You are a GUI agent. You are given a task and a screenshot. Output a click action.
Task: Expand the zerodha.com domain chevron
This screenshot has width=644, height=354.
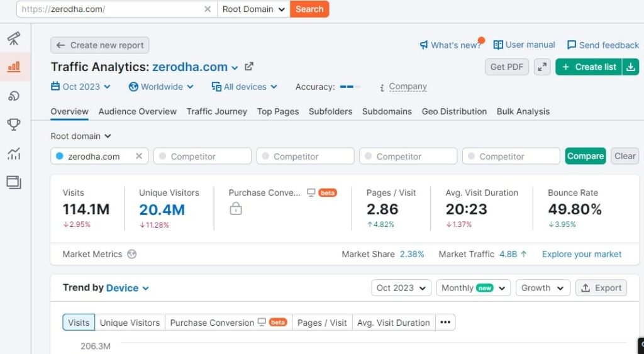[235, 67]
